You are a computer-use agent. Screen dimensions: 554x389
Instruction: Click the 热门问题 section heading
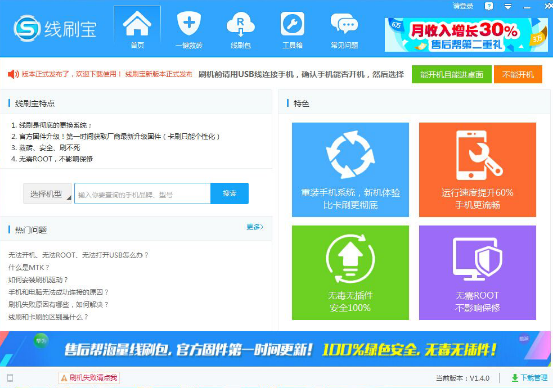(31, 230)
